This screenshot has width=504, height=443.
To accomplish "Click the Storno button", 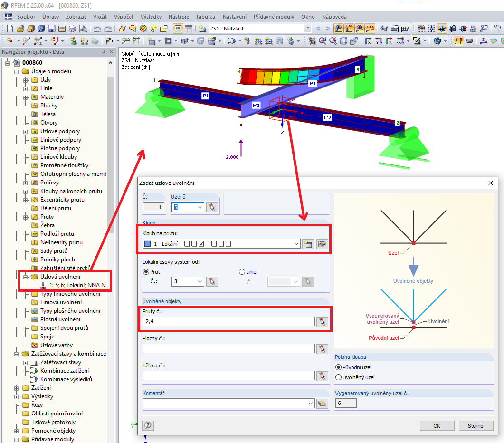I will point(475,425).
